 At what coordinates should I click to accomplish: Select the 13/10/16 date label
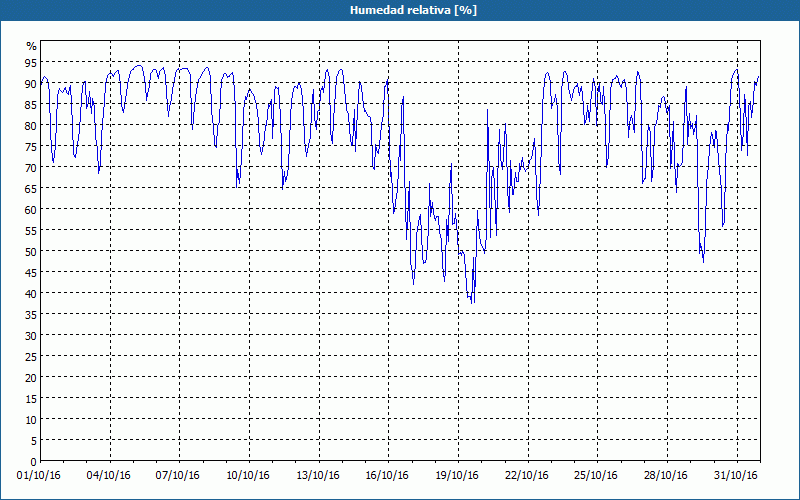(x=317, y=476)
